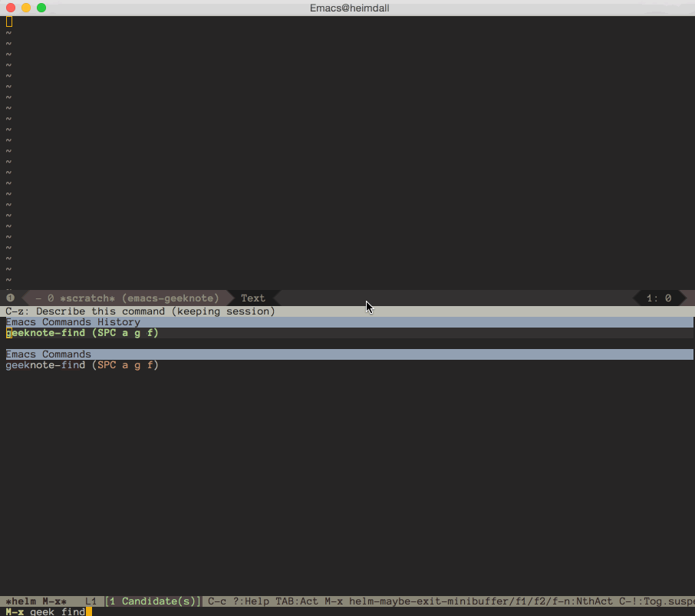Click the window number 1 indicator in mode line
This screenshot has height=616, width=695.
point(10,298)
